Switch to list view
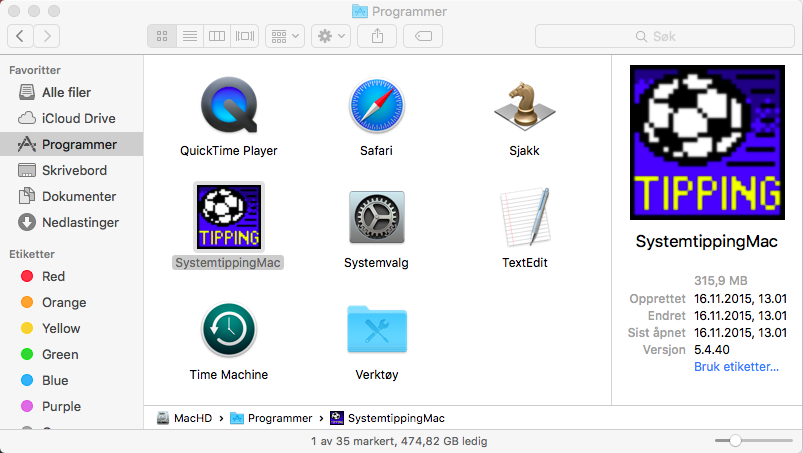The height and width of the screenshot is (453, 803). click(x=189, y=36)
